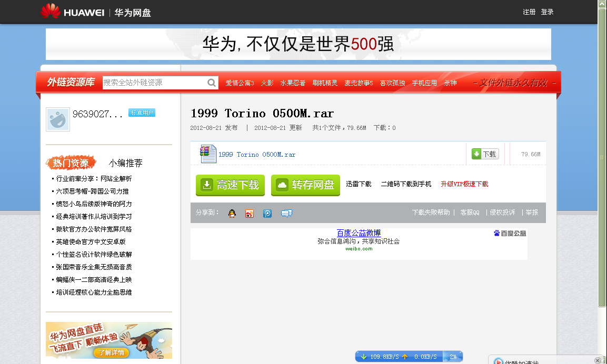Image resolution: width=607 pixels, height=364 pixels.
Task: Click the 华为 世界500强 banner
Action: point(298,44)
